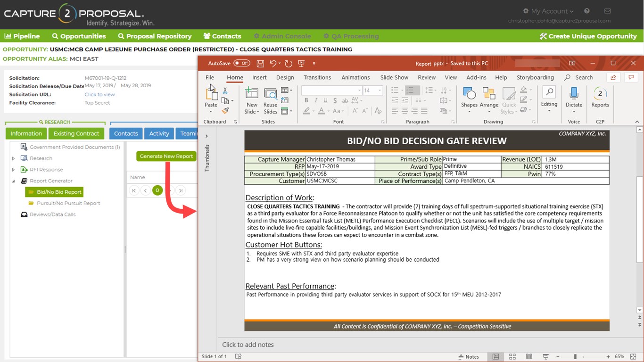The width and height of the screenshot is (644, 362).
Task: Toggle Strikethrough formatting
Action: tap(345, 100)
